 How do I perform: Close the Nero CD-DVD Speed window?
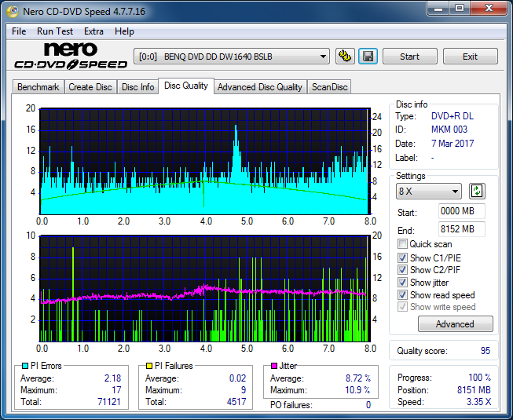pyautogui.click(x=489, y=9)
